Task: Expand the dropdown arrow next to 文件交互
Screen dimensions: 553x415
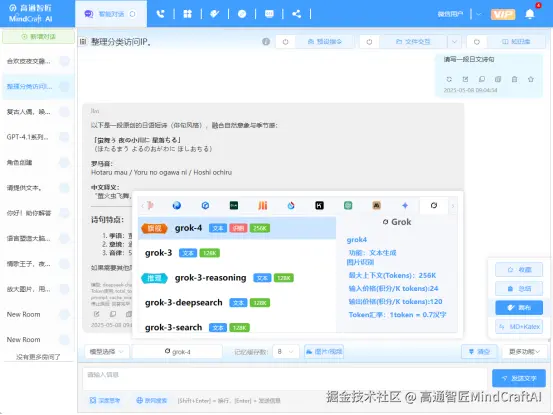Action: (454, 42)
